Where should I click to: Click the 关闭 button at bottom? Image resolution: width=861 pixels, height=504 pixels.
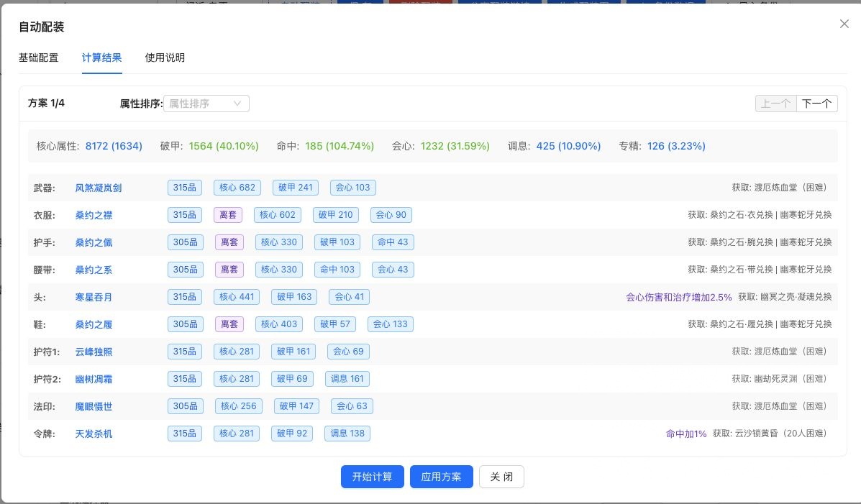[x=501, y=477]
